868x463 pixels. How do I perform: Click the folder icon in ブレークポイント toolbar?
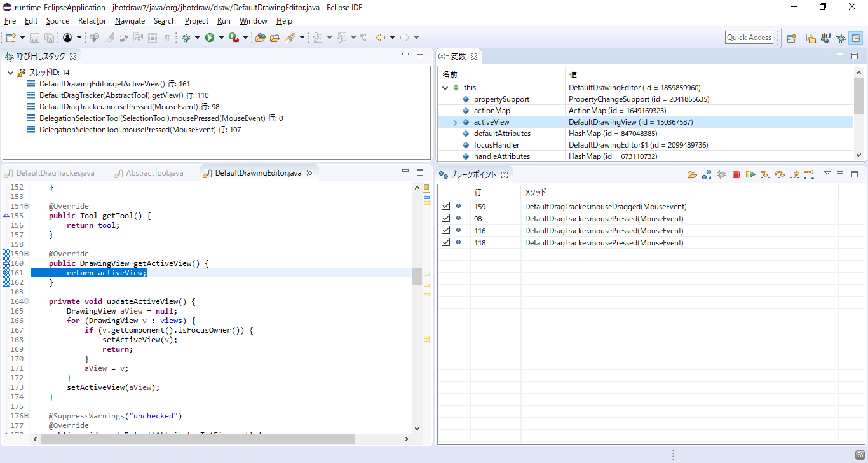[693, 174]
